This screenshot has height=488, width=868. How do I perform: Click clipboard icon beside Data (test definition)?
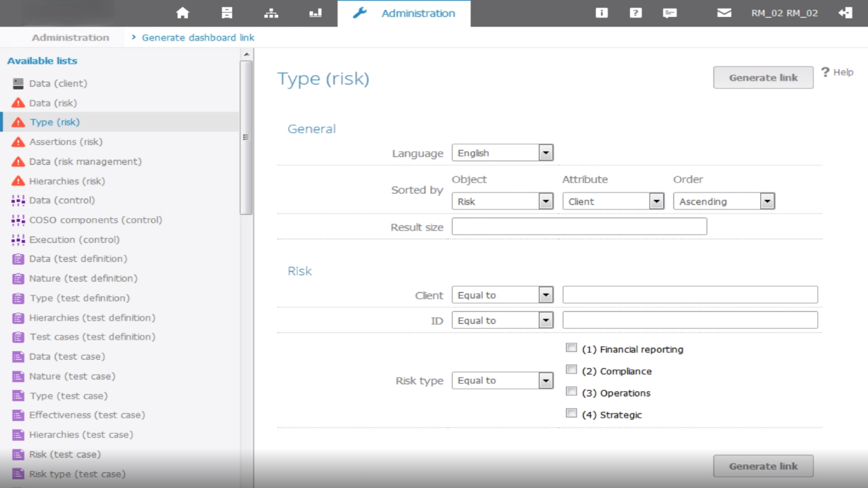click(x=18, y=259)
